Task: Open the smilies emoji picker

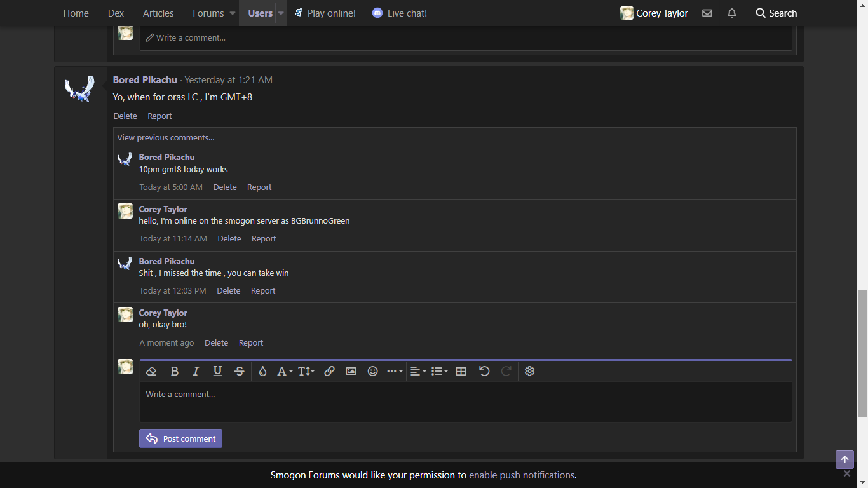Action: pos(373,371)
